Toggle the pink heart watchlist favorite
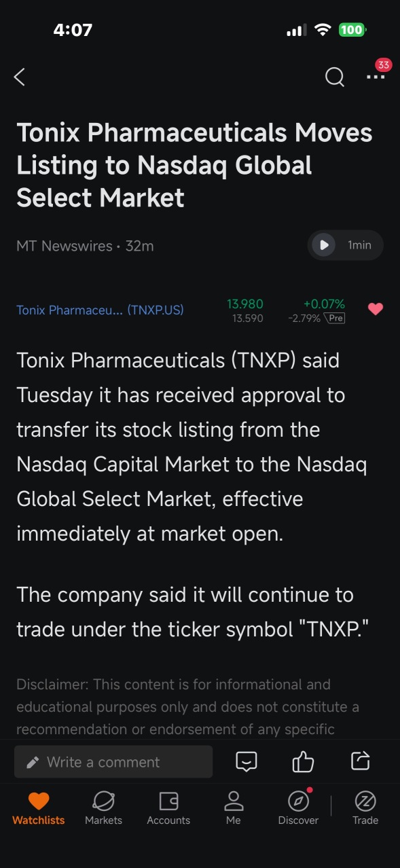This screenshot has height=868, width=400. tap(376, 310)
